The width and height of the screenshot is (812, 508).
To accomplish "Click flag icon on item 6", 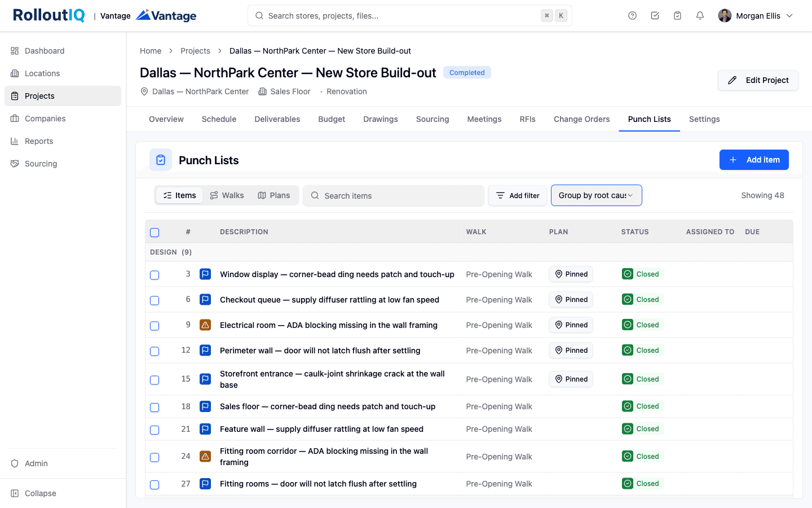I will [205, 300].
